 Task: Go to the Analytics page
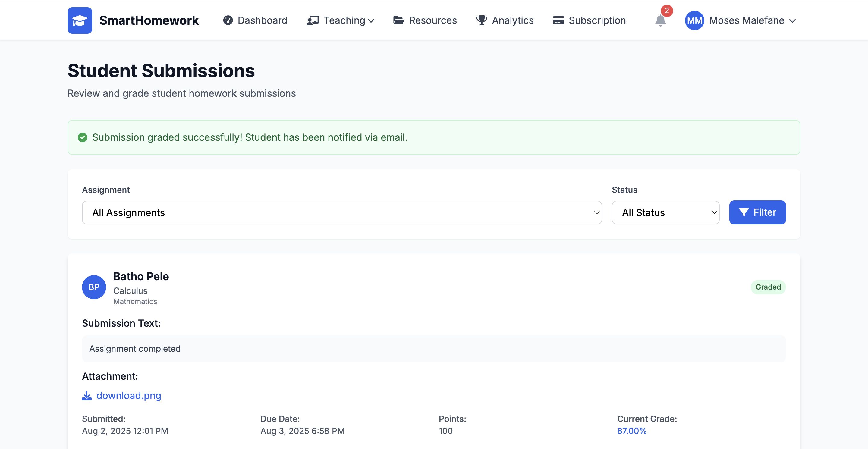coord(512,20)
